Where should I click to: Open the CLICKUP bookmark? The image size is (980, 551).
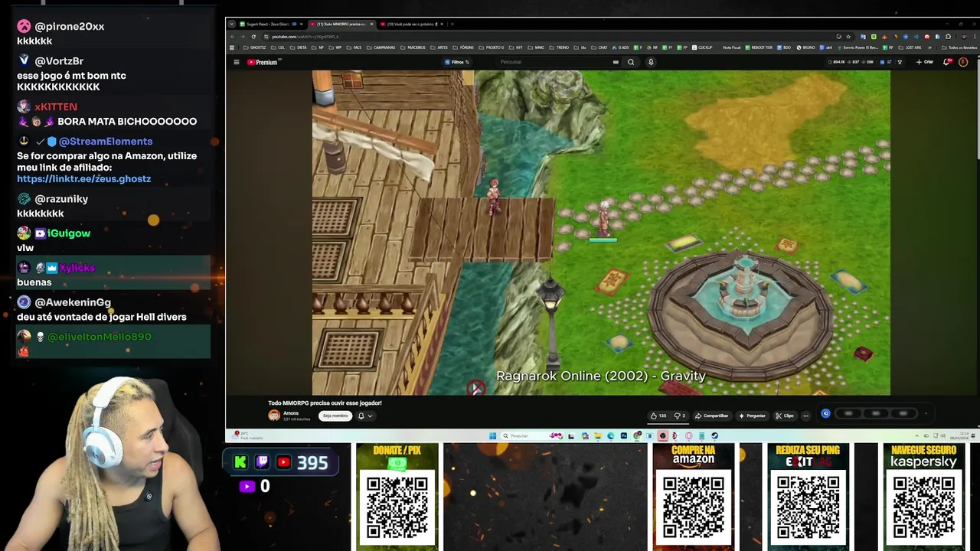(x=702, y=47)
